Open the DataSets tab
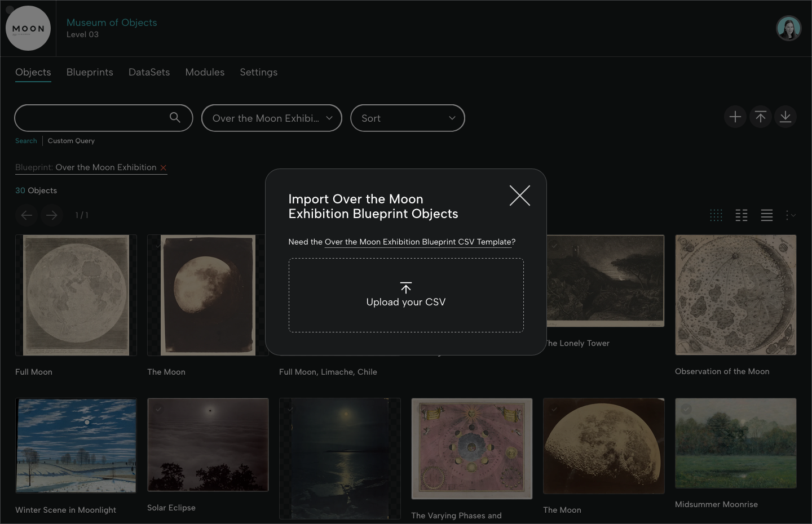Image resolution: width=812 pixels, height=524 pixels. [149, 72]
